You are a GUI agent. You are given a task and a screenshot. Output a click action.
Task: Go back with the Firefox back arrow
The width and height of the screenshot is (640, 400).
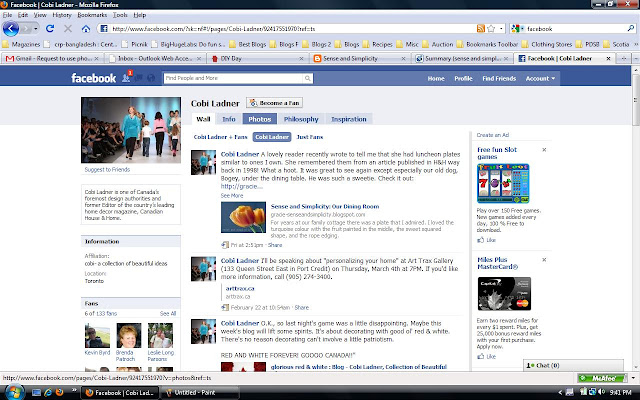pos(11,29)
